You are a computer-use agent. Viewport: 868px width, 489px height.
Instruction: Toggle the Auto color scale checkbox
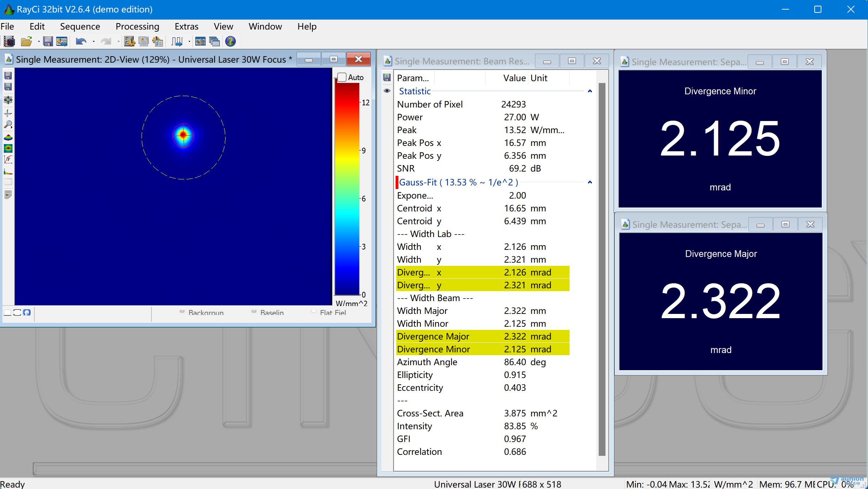tap(342, 77)
